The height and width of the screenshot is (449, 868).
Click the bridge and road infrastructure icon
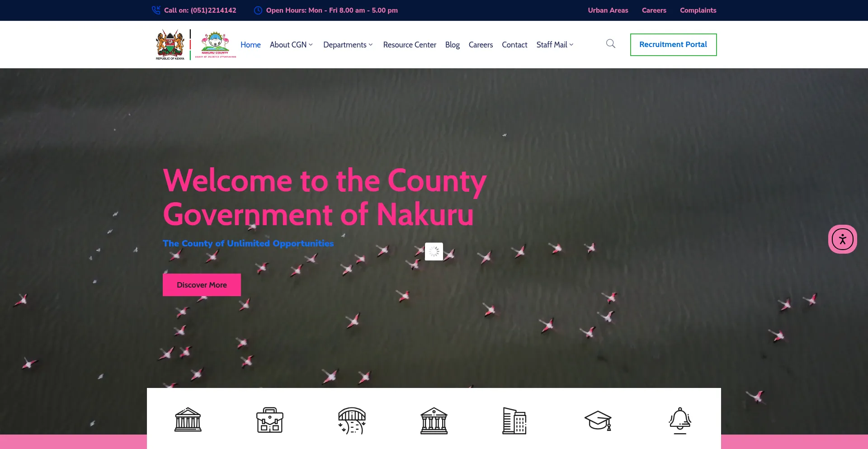point(352,421)
